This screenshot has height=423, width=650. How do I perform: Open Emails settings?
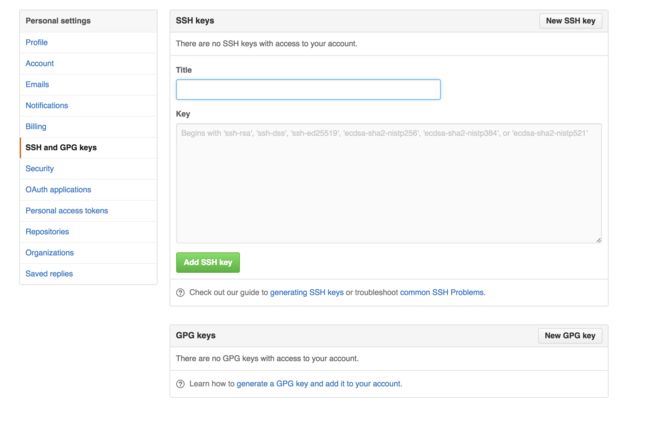click(x=37, y=85)
